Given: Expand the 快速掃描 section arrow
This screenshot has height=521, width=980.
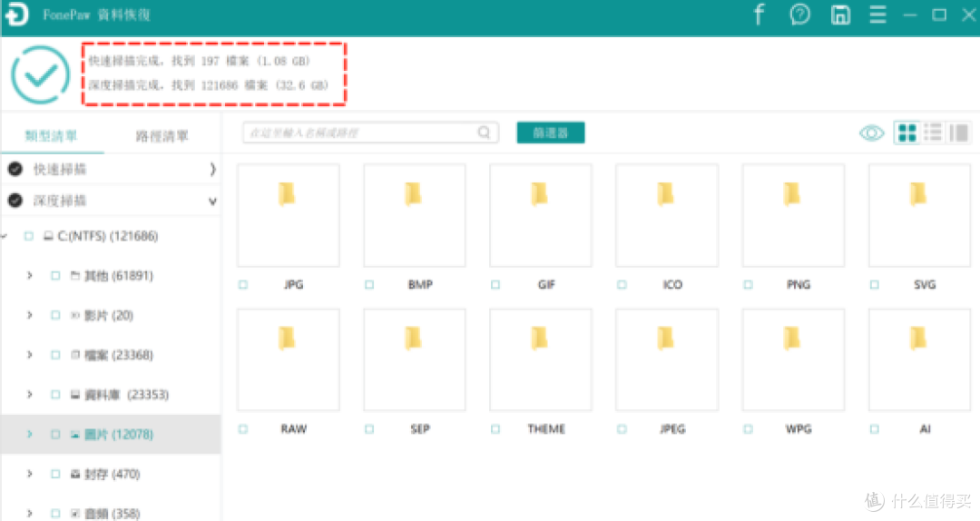Looking at the screenshot, I should [x=212, y=169].
